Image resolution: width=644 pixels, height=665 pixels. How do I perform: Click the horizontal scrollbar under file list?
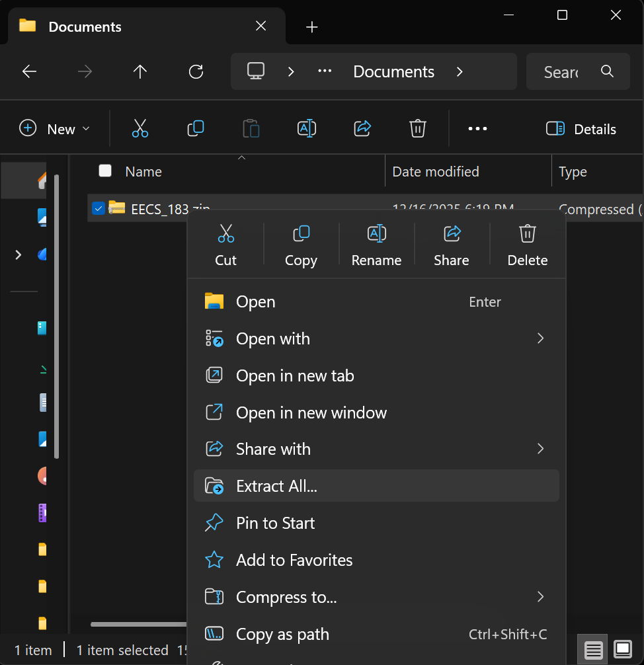[138, 624]
